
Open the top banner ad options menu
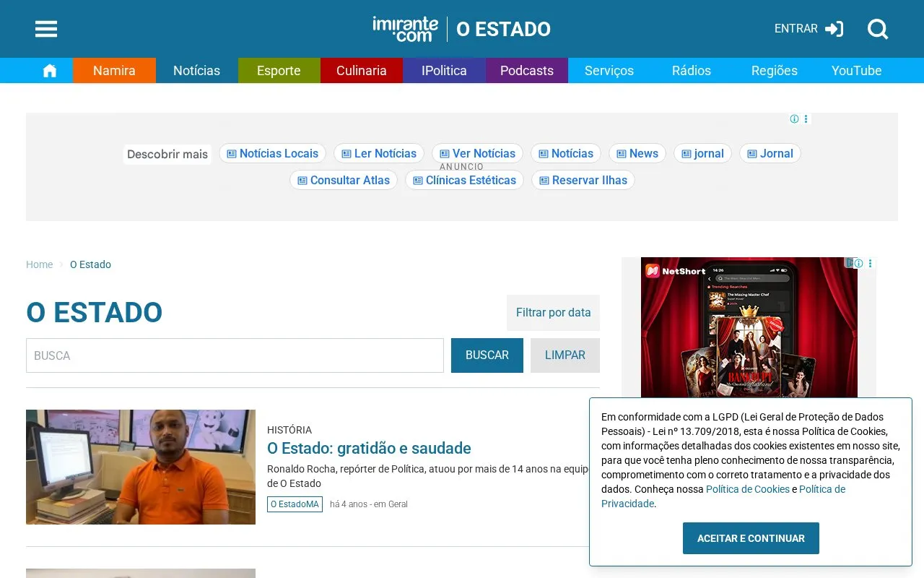[806, 119]
